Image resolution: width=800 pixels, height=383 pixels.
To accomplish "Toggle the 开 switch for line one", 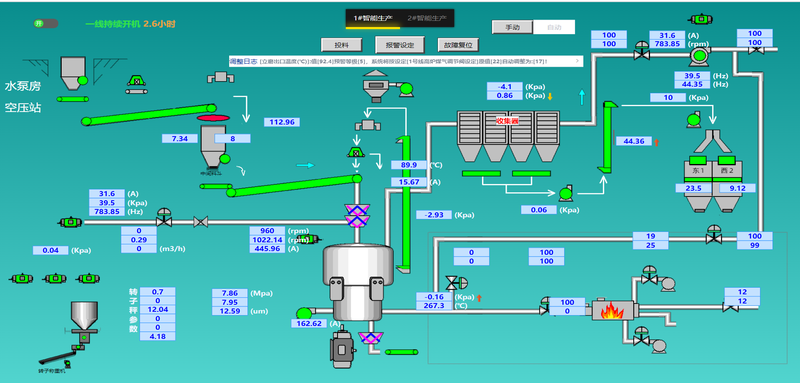I will (x=46, y=23).
